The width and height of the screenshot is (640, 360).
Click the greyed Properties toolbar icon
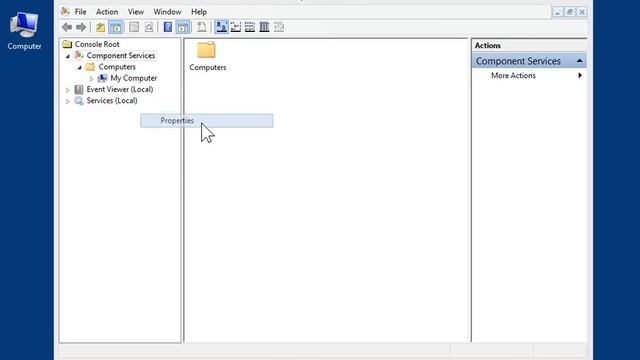click(134, 27)
